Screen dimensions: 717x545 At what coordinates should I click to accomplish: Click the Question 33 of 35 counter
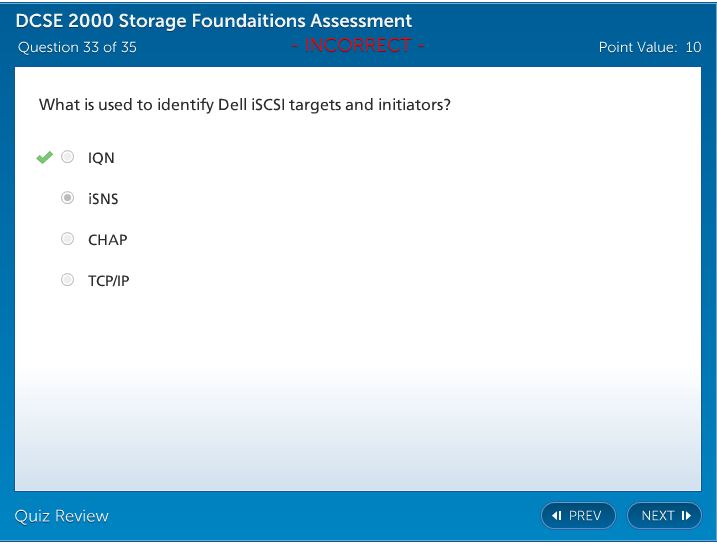point(77,47)
